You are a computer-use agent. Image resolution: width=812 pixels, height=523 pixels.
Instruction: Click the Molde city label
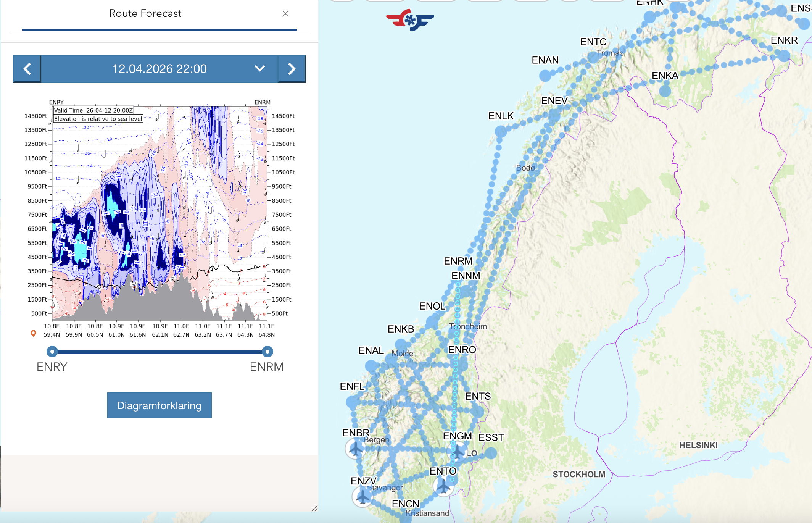point(403,354)
